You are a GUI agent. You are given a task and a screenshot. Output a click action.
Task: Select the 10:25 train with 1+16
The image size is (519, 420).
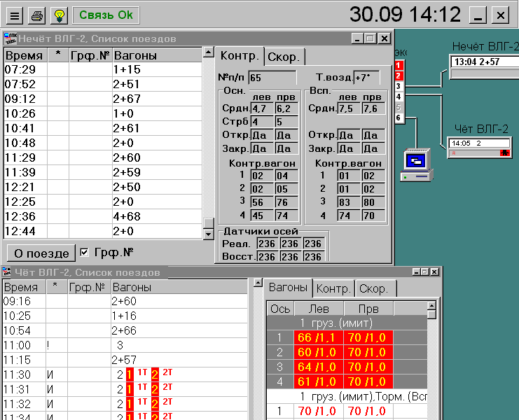[x=125, y=316]
